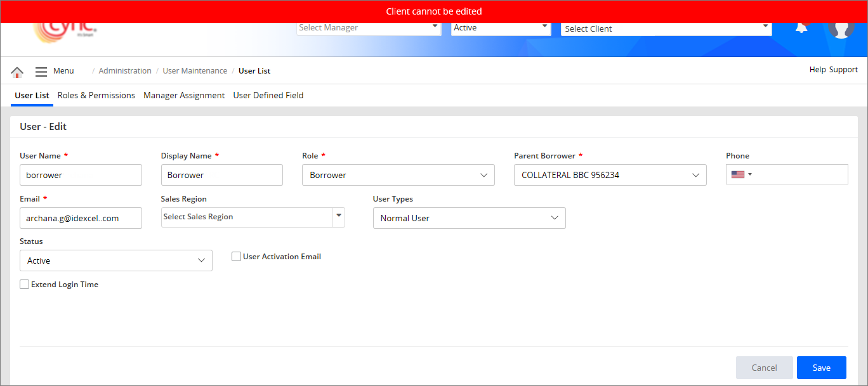Click into the Email input field
This screenshot has height=386, width=868.
click(x=81, y=218)
